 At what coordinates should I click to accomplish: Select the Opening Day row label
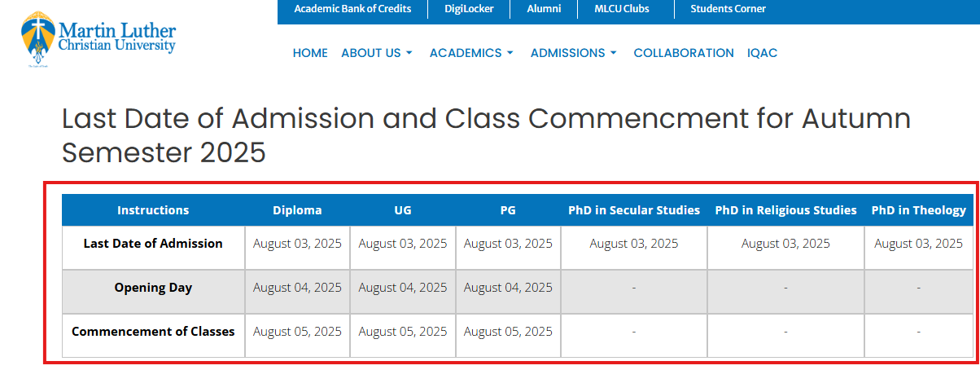coord(153,288)
